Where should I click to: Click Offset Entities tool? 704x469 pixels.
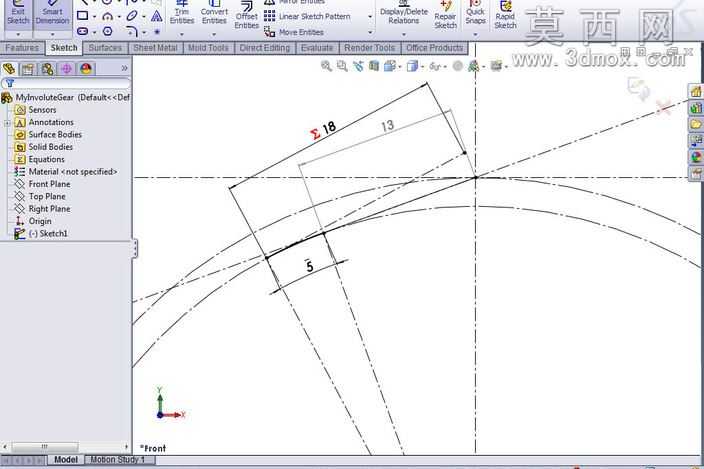pos(246,16)
